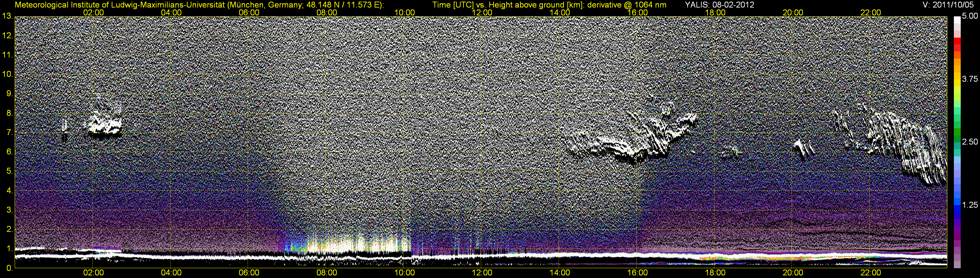The height and width of the screenshot is (278, 980).
Task: Click the 12 km height axis label
Action: (x=7, y=36)
